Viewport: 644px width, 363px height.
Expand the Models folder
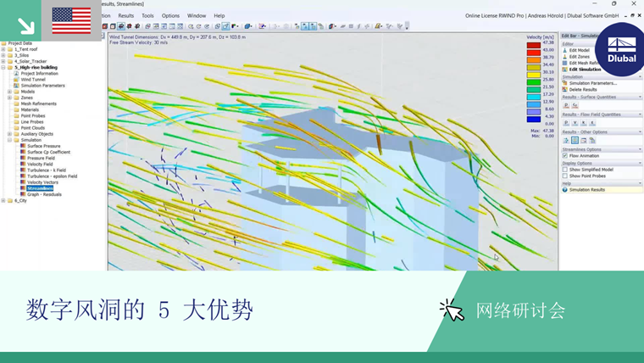point(9,92)
